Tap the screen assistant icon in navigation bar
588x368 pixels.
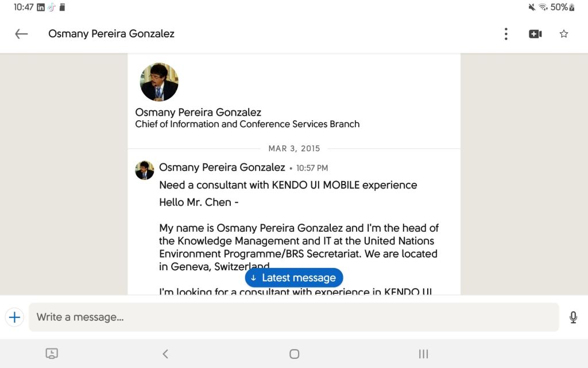(x=52, y=354)
